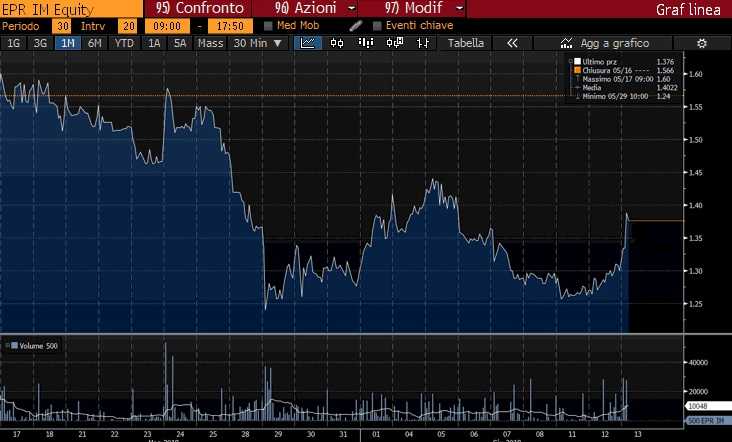
Task: Enable the Eventi chiave checkbox
Action: (377, 26)
